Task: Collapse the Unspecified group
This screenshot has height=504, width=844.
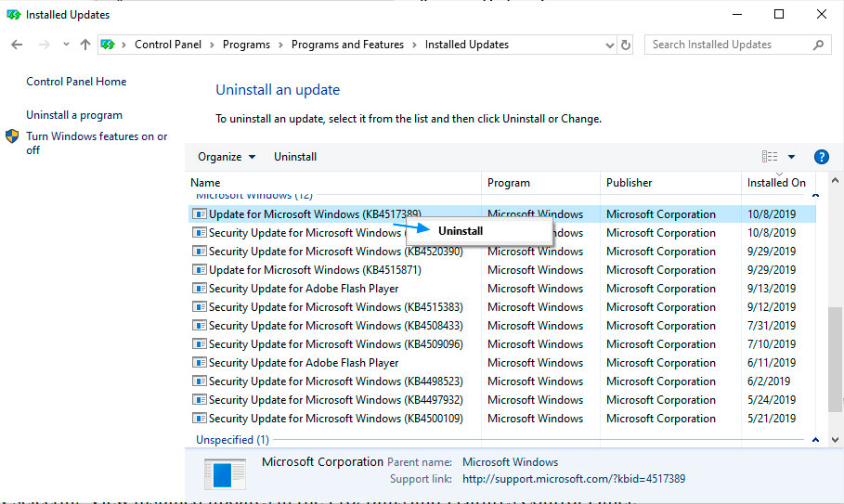Action: [x=815, y=440]
